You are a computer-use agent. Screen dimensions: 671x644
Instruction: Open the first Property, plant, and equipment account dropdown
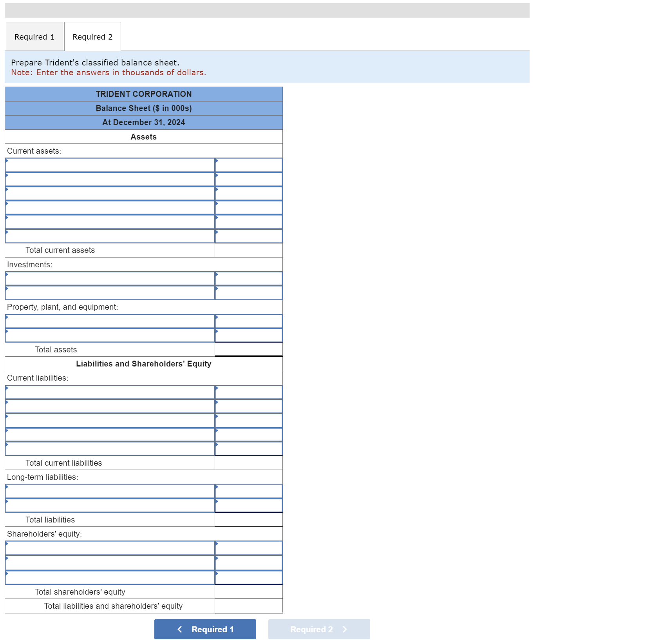click(110, 321)
